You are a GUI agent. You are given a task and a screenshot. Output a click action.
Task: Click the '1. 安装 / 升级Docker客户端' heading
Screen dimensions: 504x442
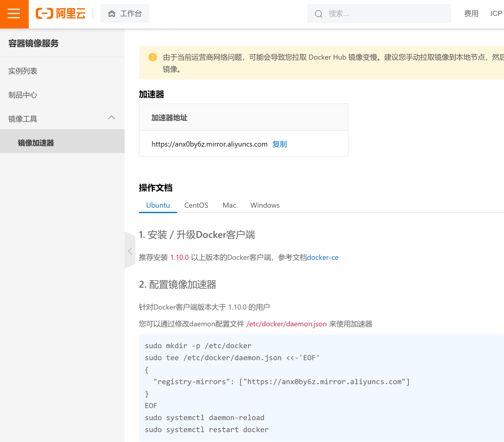(197, 235)
